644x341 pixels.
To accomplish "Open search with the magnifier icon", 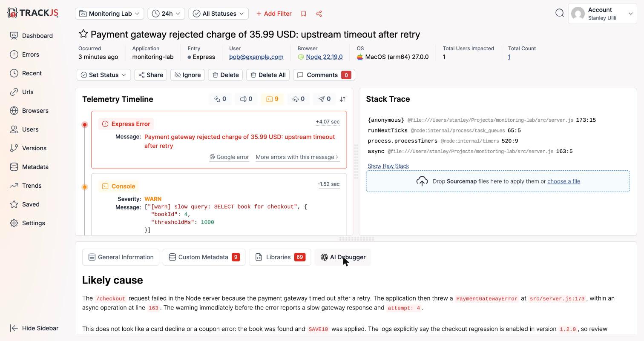I will (x=560, y=13).
